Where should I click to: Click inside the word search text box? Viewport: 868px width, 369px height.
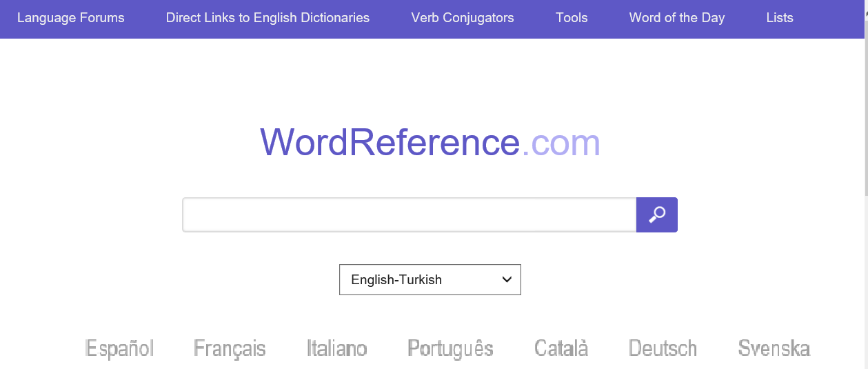point(409,215)
